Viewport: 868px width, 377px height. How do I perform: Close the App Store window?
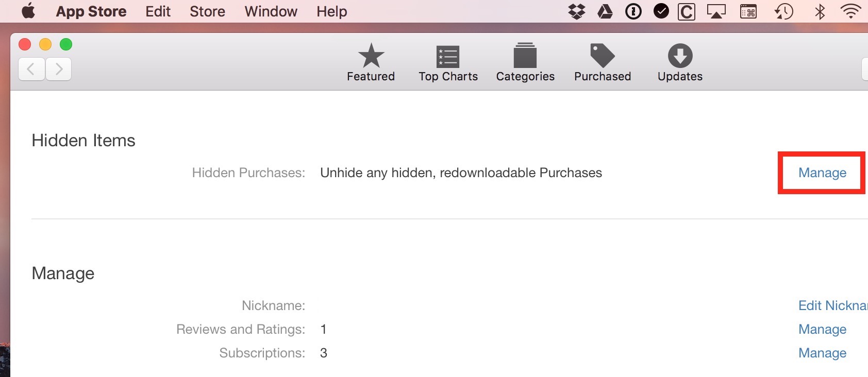[25, 44]
